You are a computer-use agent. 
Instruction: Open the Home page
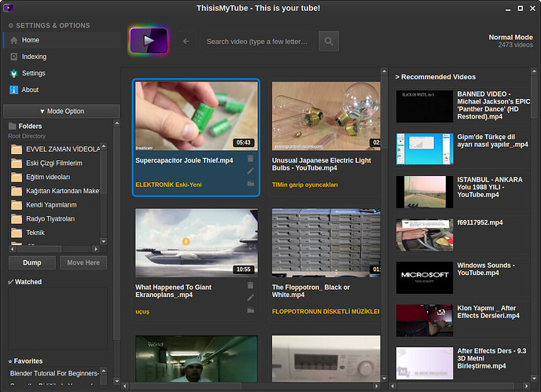tap(62, 40)
